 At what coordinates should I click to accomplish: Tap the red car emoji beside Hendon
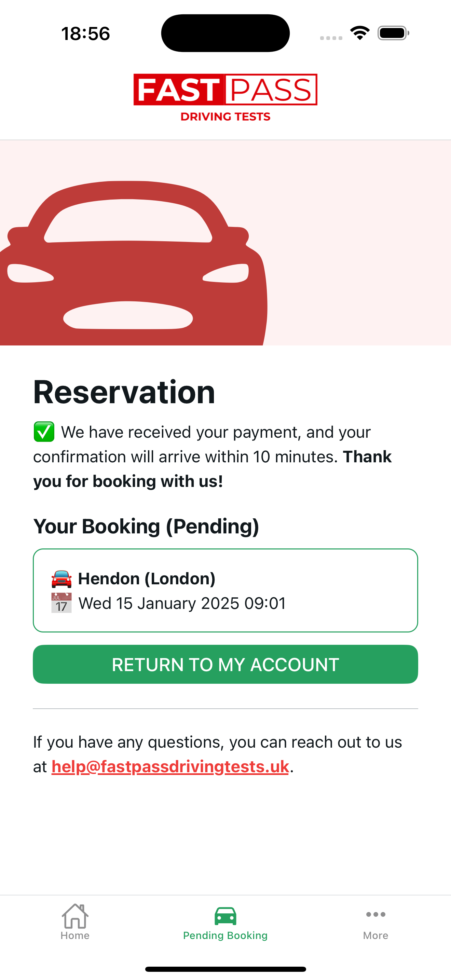(61, 579)
